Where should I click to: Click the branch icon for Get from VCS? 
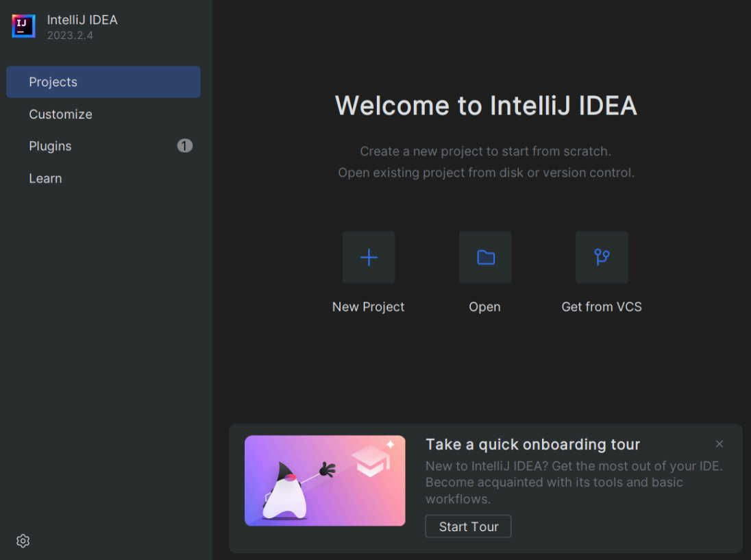coord(602,257)
